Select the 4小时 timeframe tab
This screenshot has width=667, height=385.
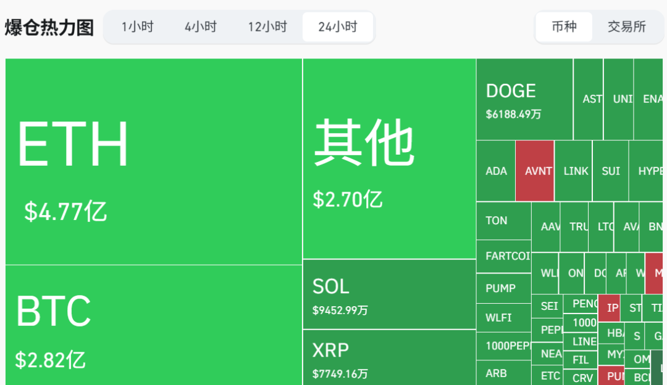pyautogui.click(x=200, y=27)
